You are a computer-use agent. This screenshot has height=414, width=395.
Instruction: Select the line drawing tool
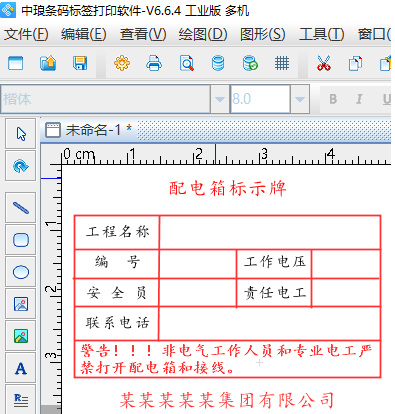21,208
